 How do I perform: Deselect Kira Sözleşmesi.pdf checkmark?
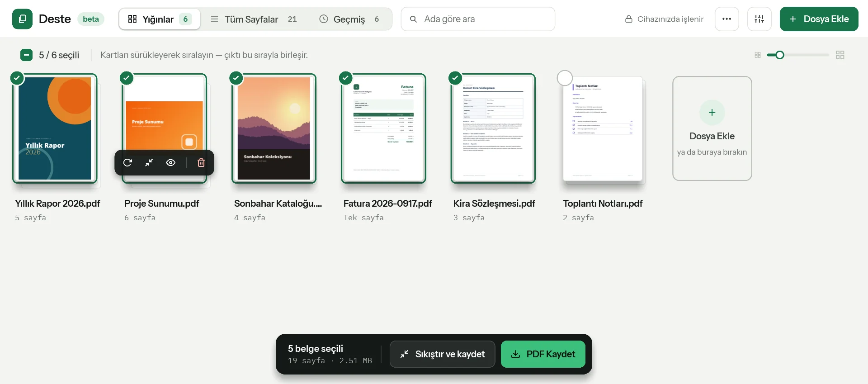point(455,78)
